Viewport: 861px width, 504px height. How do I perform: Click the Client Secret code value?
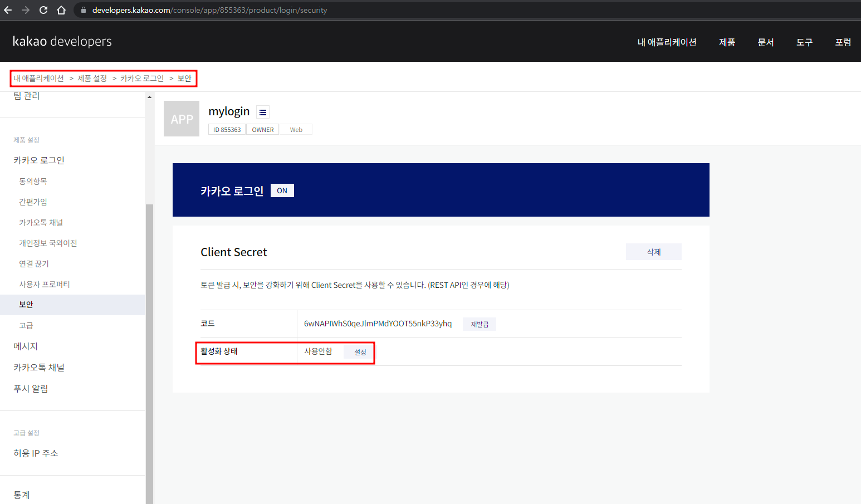(378, 324)
